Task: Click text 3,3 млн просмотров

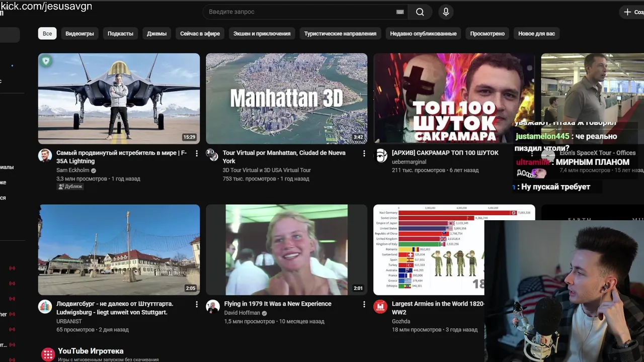Action: coord(82,179)
